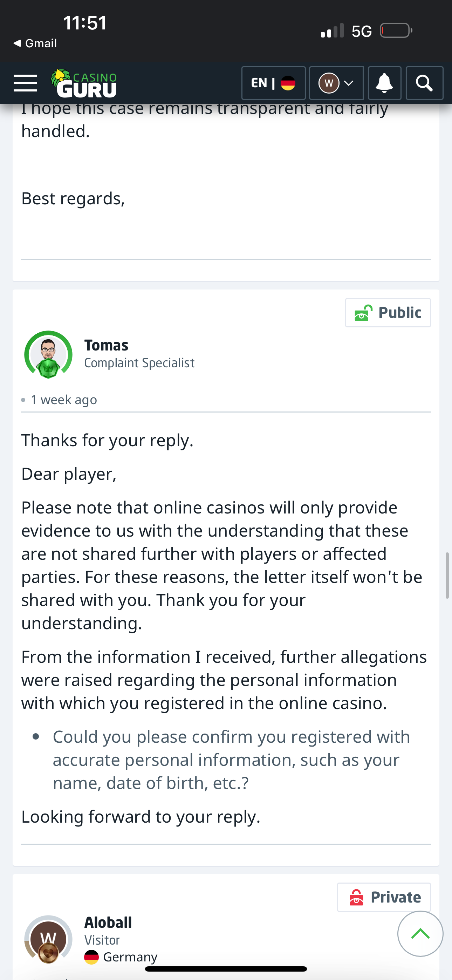Tap Aloball's profile avatar
Screen dimensions: 452x980
48,938
